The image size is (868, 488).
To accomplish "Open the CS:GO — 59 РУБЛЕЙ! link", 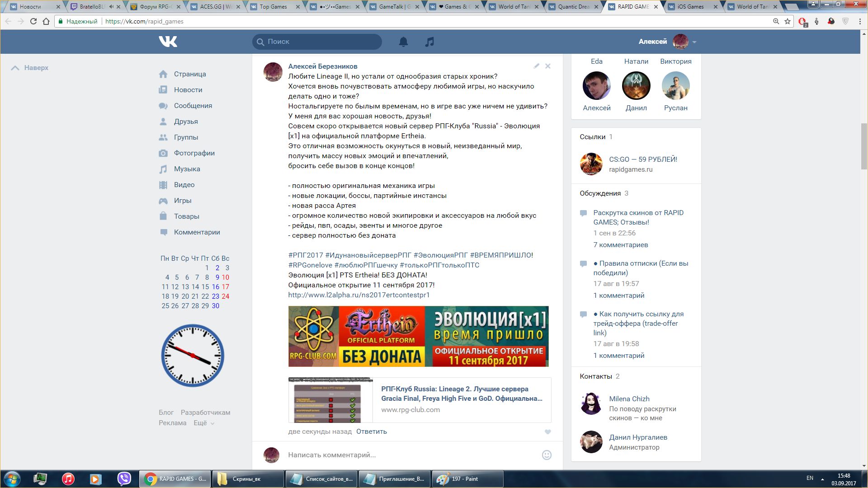I will 643,160.
